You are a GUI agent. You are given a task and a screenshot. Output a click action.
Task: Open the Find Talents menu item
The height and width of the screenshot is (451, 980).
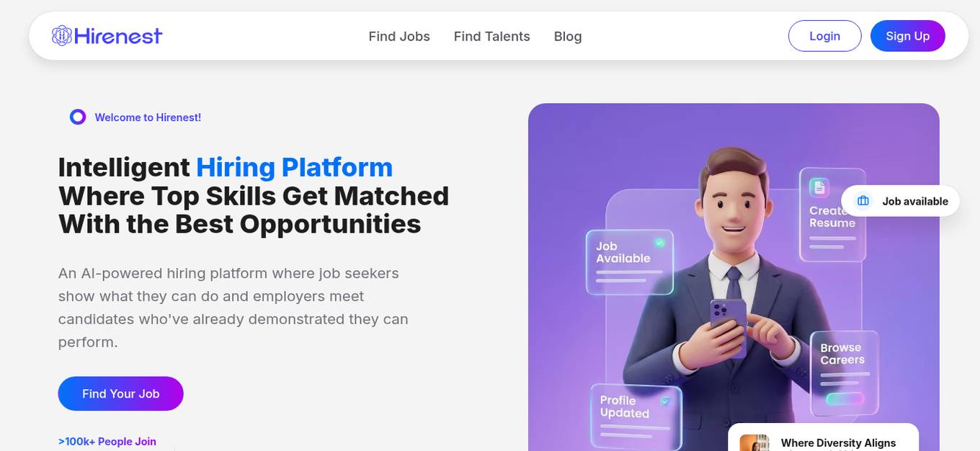coord(492,36)
